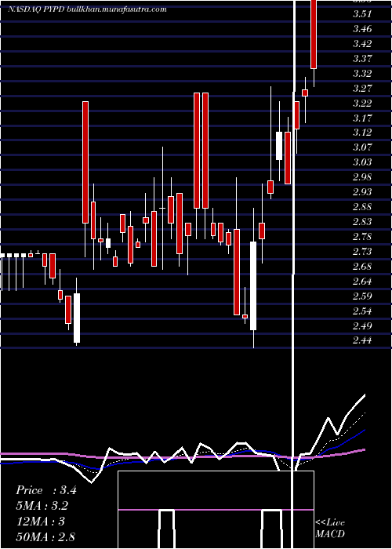Click the 2.88 price axis label
This screenshot has height=549, width=392.
pos(361,207)
